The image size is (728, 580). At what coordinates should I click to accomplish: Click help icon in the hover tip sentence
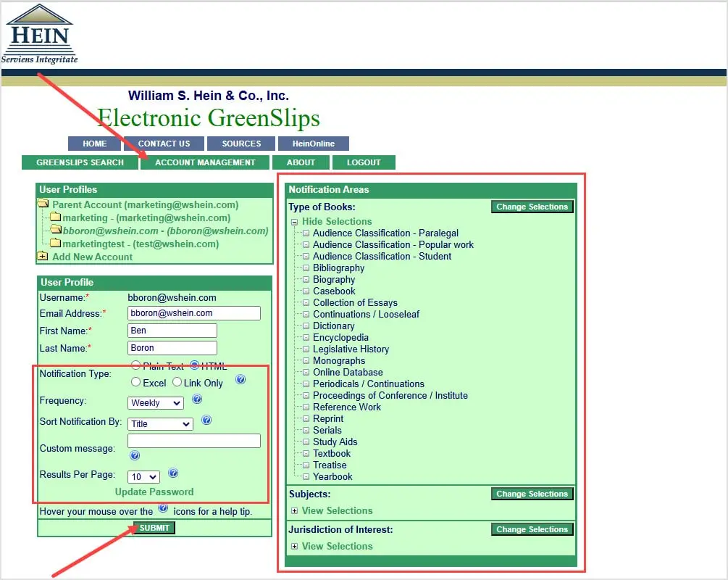click(162, 509)
